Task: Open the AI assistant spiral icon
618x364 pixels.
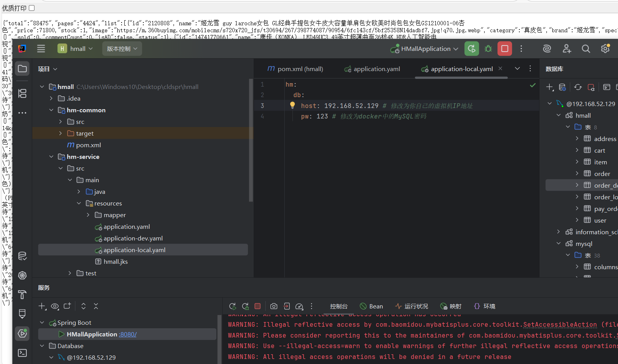Action: (547, 49)
